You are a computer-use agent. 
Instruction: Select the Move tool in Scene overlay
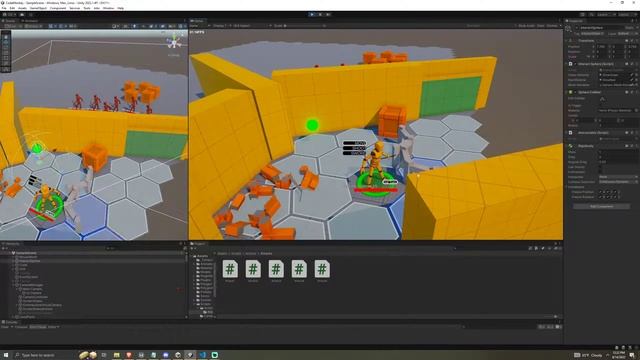(x=6, y=42)
